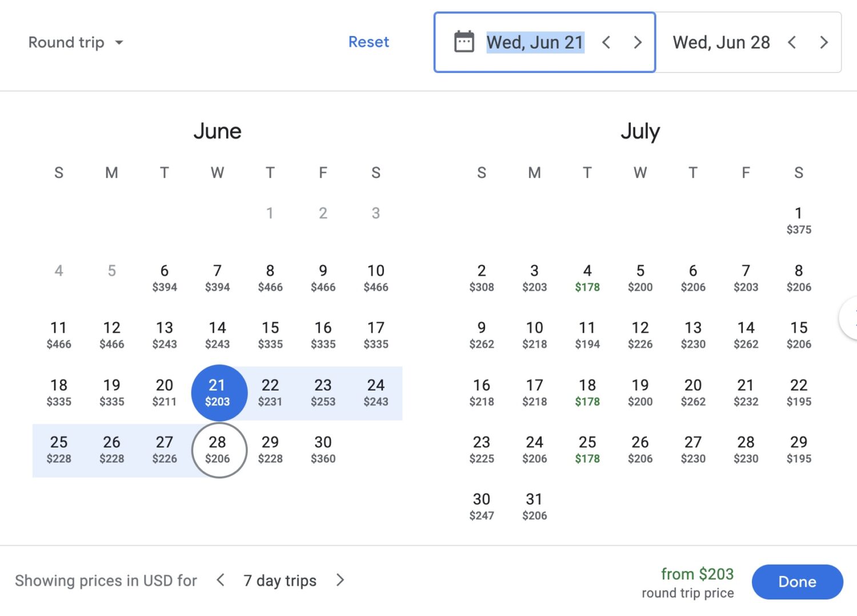This screenshot has width=857, height=616.
Task: Click the July calendar header
Action: click(x=640, y=131)
